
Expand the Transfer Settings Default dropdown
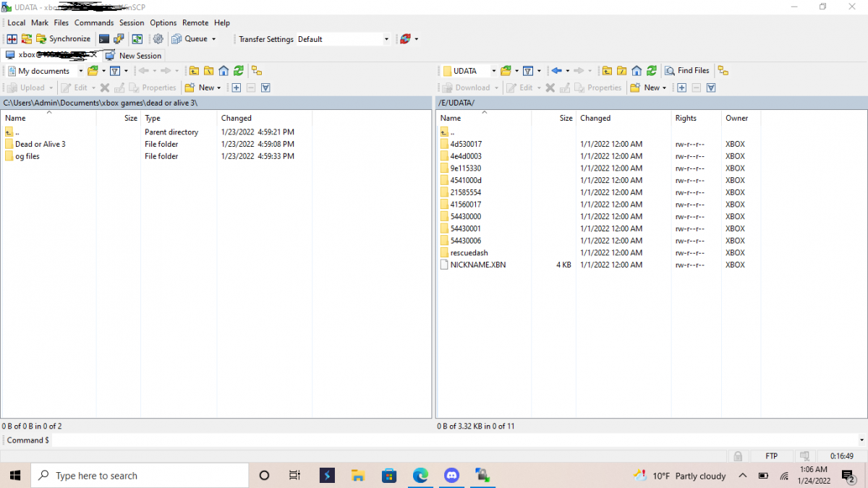point(386,39)
